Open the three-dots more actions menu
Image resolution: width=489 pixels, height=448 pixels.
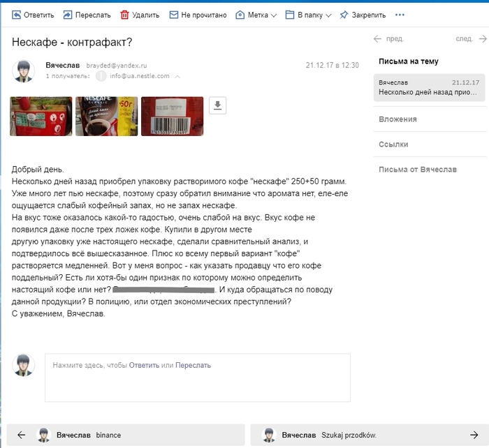pyautogui.click(x=400, y=15)
